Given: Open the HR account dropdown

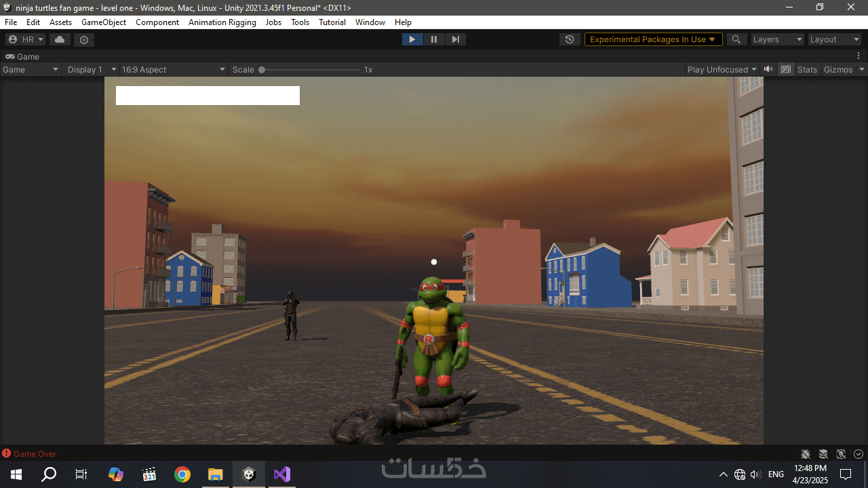Looking at the screenshot, I should click(x=25, y=39).
